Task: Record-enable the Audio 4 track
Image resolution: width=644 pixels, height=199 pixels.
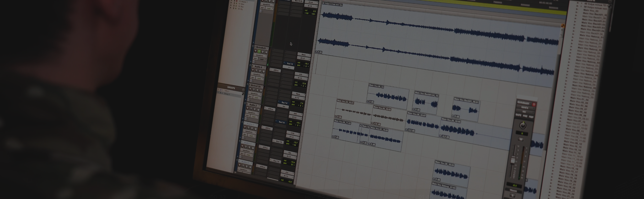Action: click(x=253, y=70)
